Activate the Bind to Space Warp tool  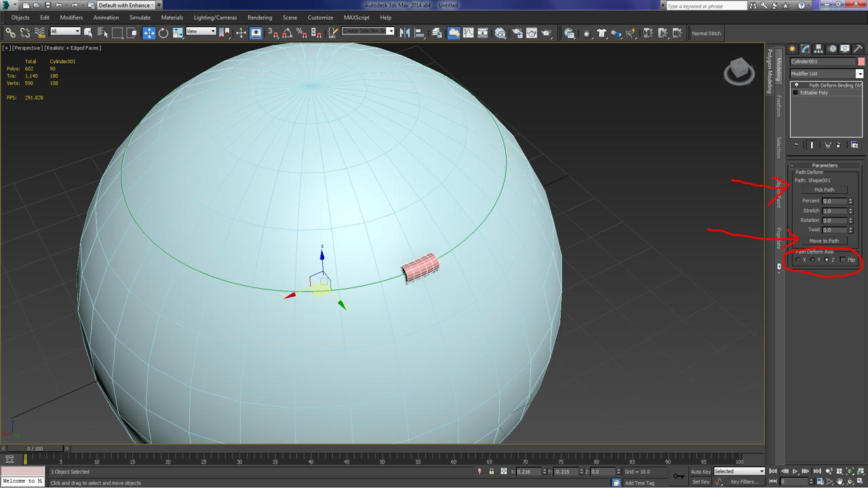click(x=40, y=33)
